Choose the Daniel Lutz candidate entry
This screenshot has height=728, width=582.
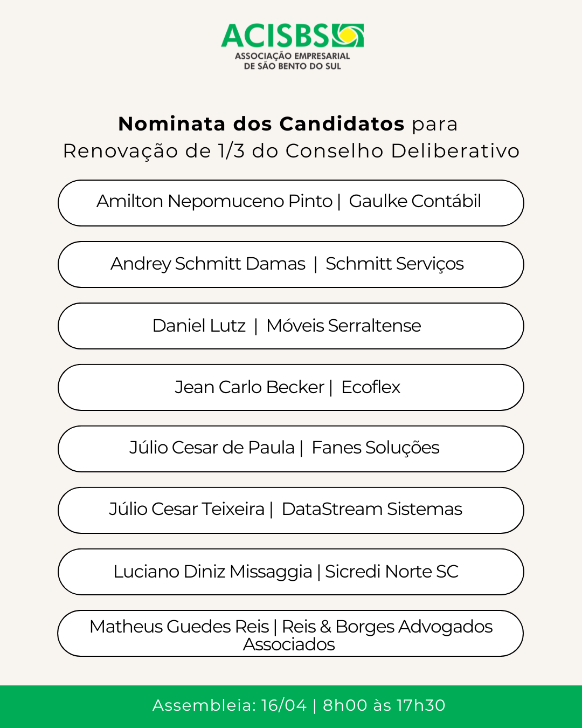click(x=199, y=326)
